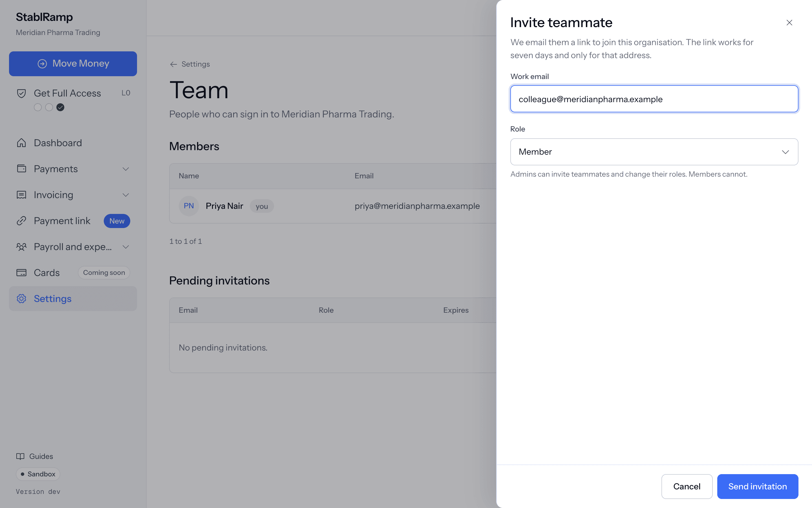Viewport: 812px width, 508px height.
Task: Click the Cards credit card icon
Action: [x=21, y=272]
